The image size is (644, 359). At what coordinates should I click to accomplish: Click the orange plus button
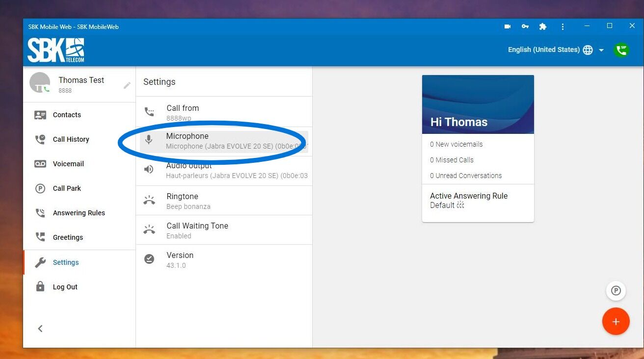[x=616, y=322]
